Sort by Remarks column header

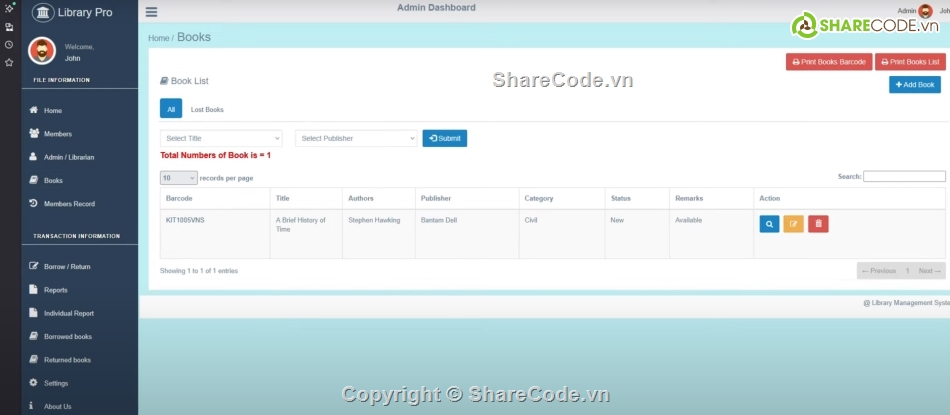pyautogui.click(x=711, y=199)
